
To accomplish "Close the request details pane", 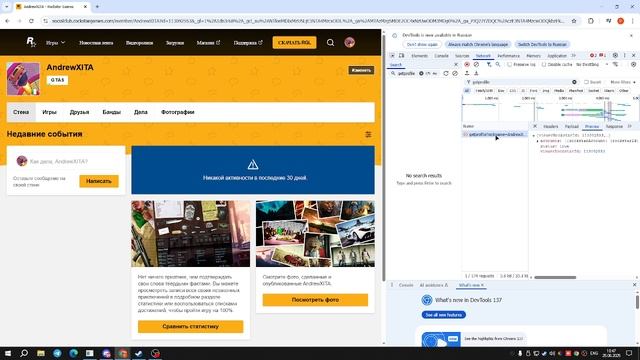I will coord(535,126).
